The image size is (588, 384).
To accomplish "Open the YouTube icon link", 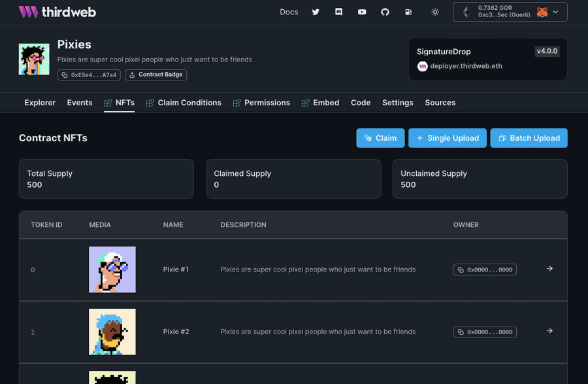I will pos(362,12).
